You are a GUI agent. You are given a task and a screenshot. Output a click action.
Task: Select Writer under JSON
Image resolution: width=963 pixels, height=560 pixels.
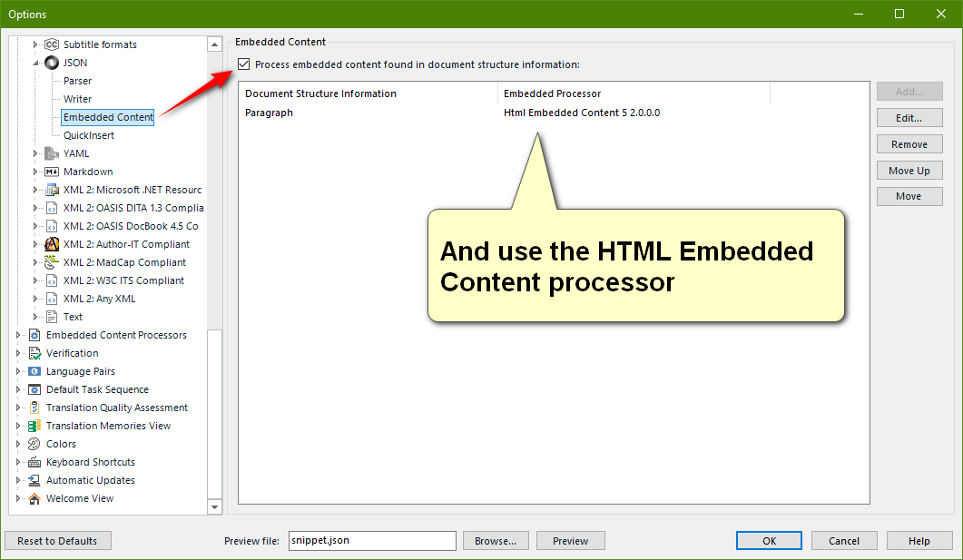[x=77, y=99]
